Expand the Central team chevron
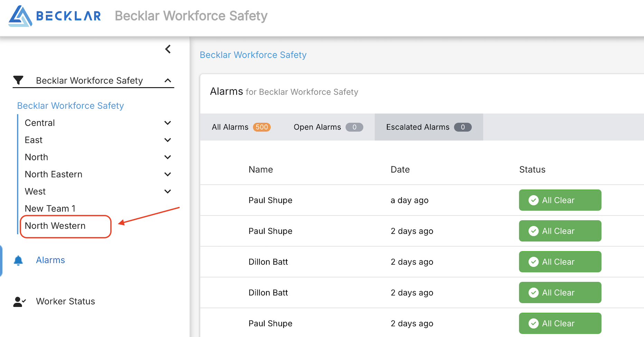 [x=168, y=123]
